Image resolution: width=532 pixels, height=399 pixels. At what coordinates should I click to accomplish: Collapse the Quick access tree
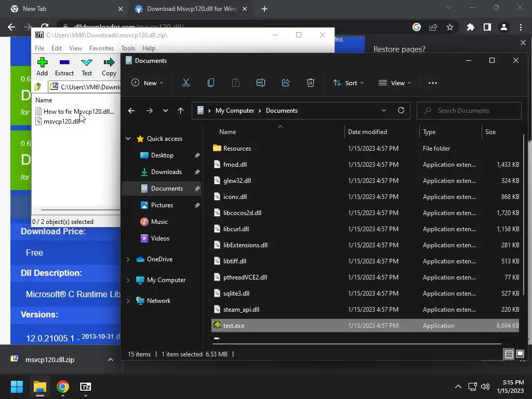[x=128, y=138]
